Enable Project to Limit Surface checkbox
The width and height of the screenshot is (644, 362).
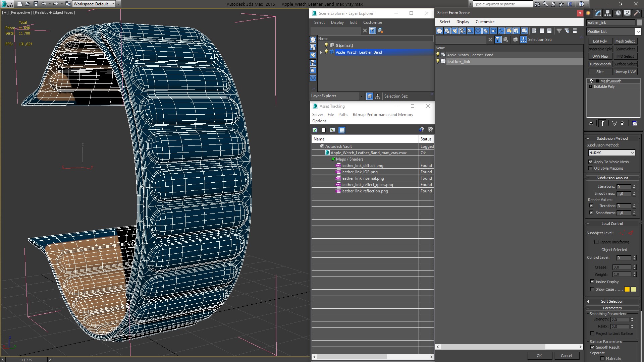point(592,334)
